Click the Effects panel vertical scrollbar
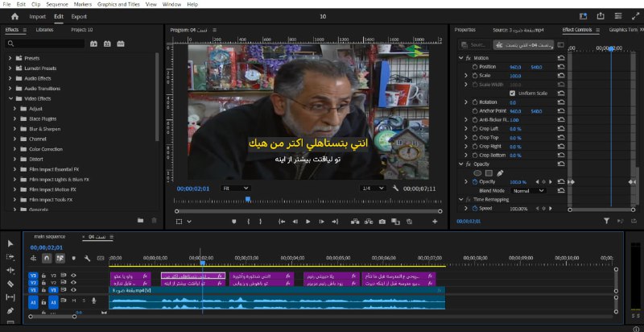Image resolution: width=644 pixels, height=332 pixels. [x=156, y=97]
